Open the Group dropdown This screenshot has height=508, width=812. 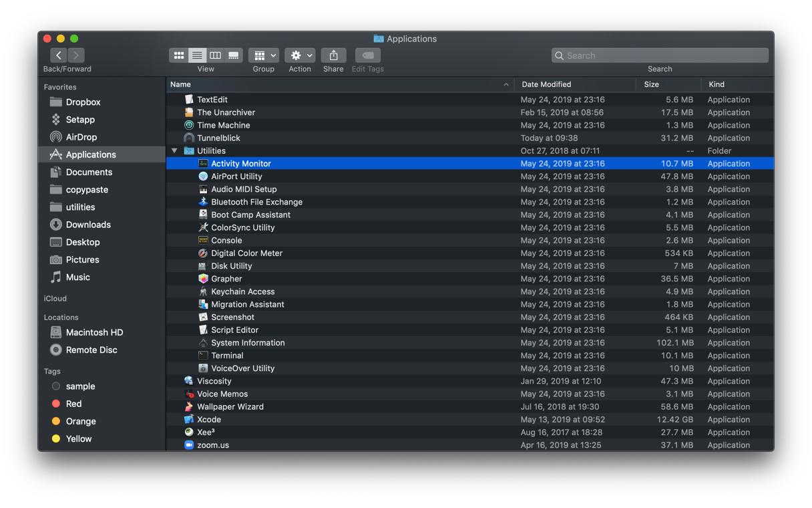[x=264, y=55]
